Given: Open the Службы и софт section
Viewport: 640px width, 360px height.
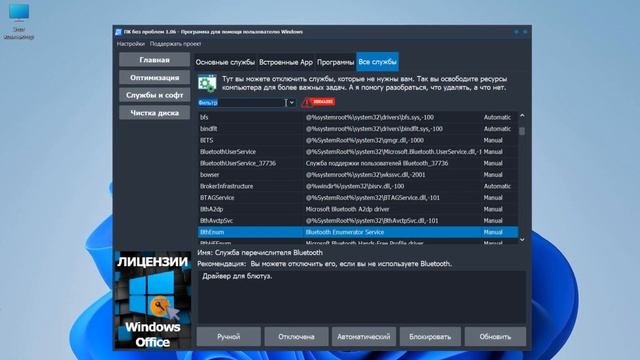Looking at the screenshot, I should tap(154, 95).
